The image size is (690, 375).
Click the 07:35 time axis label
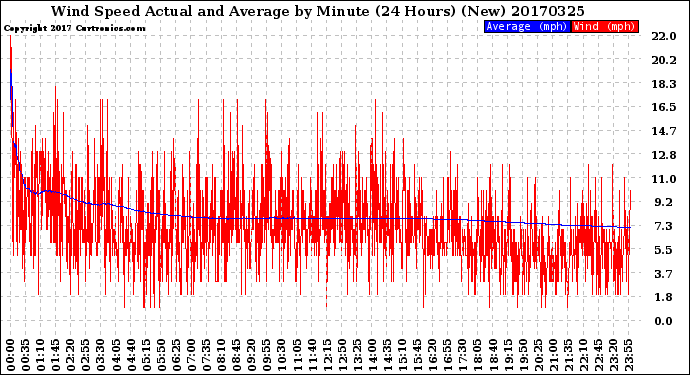(x=206, y=355)
